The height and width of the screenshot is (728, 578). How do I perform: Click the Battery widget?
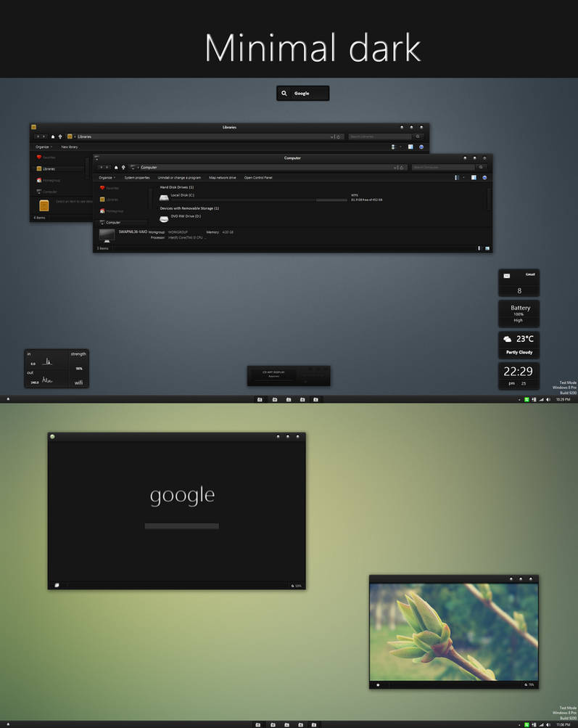[519, 314]
